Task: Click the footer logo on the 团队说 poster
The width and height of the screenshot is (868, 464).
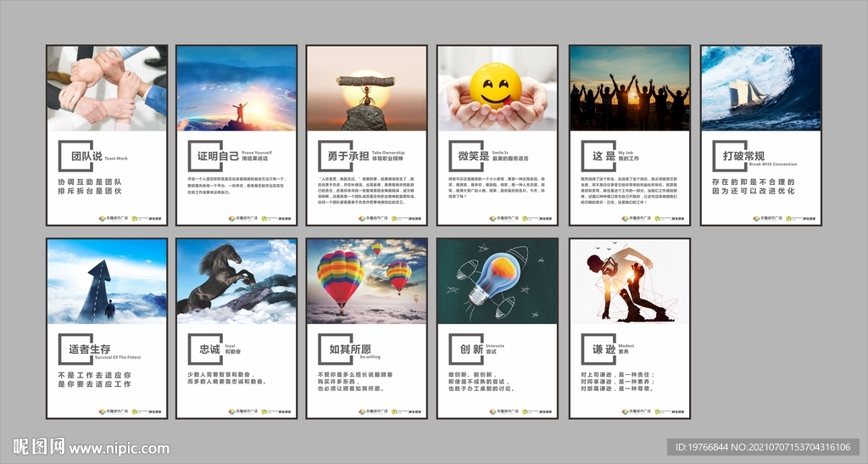Action: [131, 219]
